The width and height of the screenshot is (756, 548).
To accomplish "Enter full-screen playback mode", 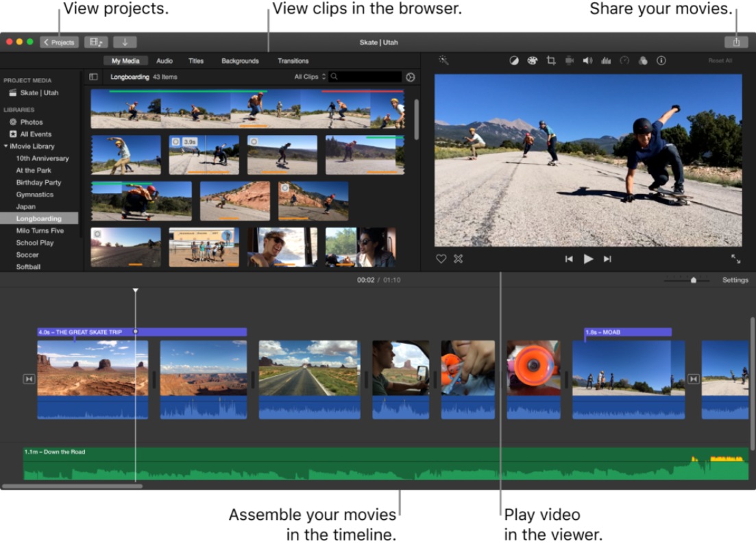I will 735,259.
